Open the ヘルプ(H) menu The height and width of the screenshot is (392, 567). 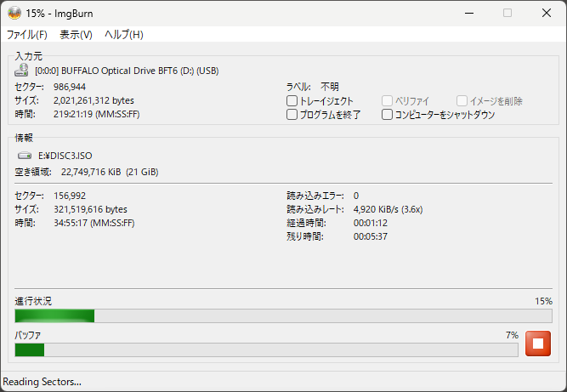point(124,35)
